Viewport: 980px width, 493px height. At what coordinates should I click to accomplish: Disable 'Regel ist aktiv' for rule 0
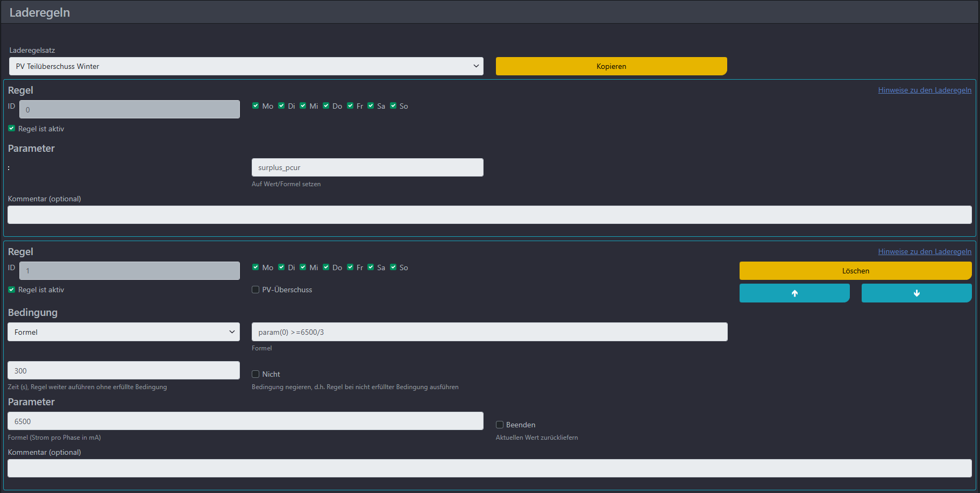pos(12,129)
